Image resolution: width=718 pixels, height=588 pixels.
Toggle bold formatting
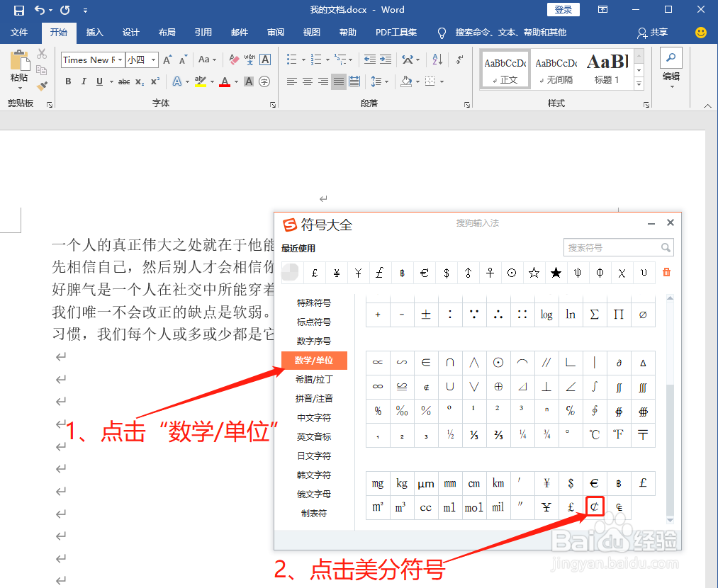68,81
